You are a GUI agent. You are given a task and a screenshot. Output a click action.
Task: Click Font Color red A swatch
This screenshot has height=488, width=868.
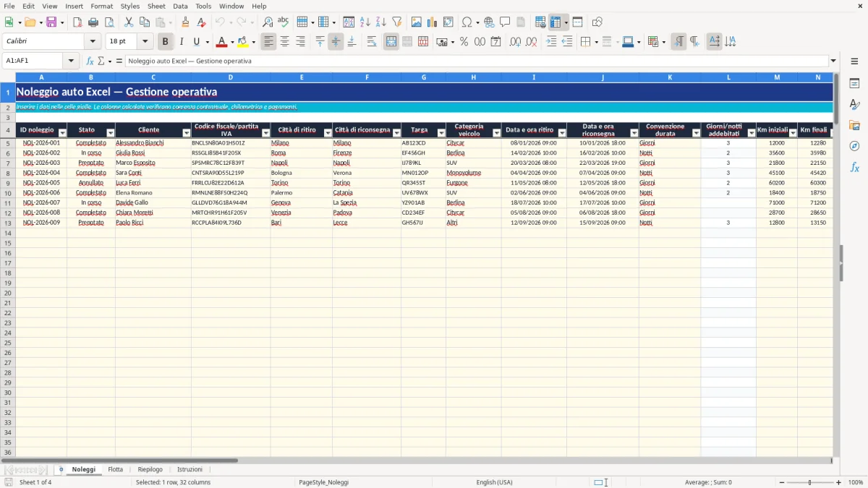[x=221, y=41]
